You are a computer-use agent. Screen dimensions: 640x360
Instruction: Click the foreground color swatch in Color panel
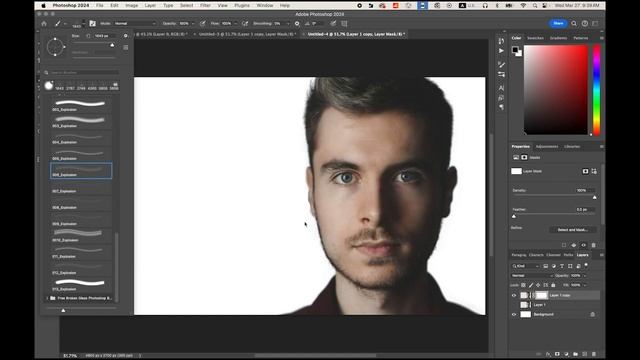[x=515, y=49]
